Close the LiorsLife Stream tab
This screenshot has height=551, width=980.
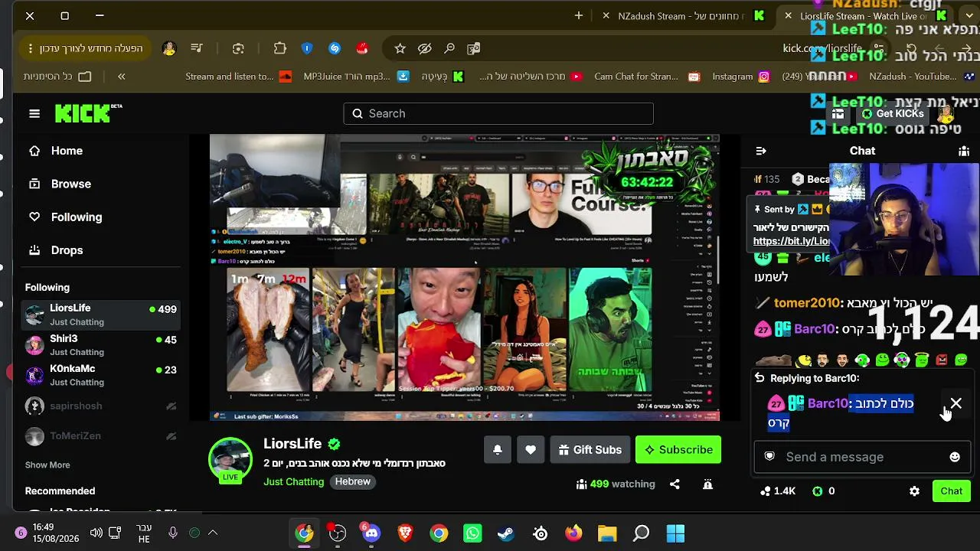click(x=788, y=15)
